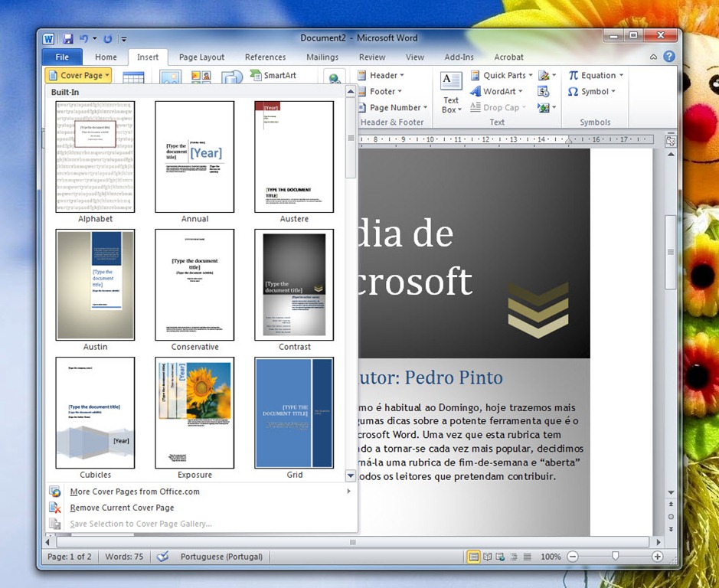Click the Word application logo icon
This screenshot has height=588, width=719.
48,39
